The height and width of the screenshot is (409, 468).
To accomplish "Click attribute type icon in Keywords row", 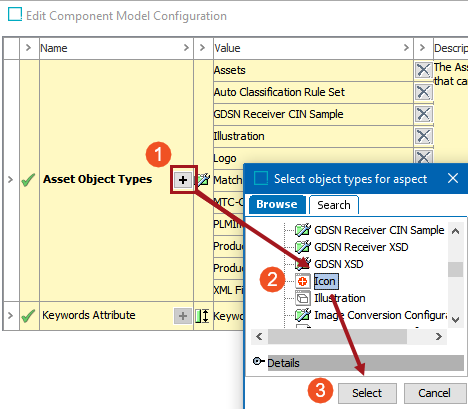I will point(202,316).
